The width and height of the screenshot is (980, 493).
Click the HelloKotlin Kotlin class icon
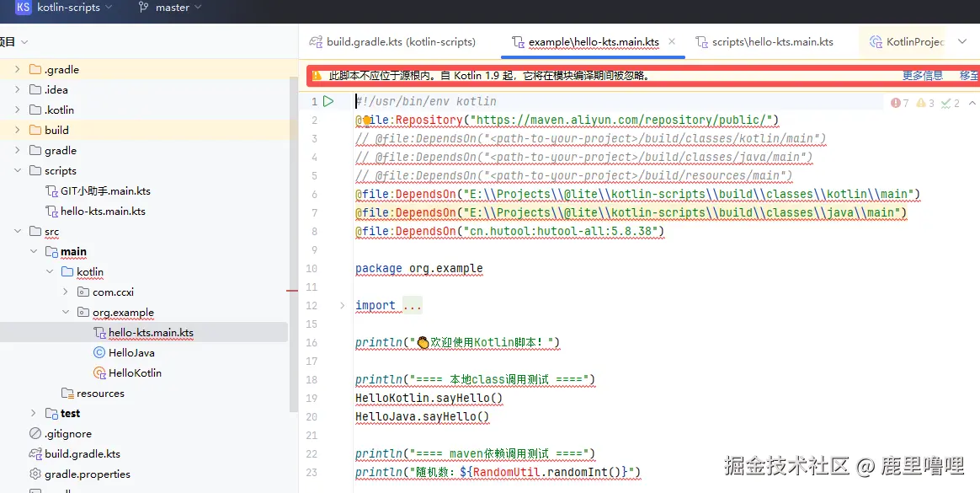tap(99, 372)
